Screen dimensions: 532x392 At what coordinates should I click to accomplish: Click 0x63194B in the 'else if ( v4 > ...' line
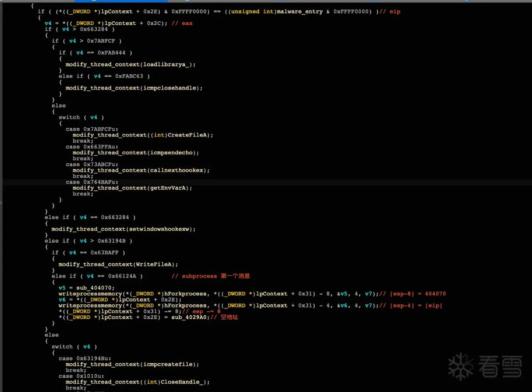click(115, 241)
